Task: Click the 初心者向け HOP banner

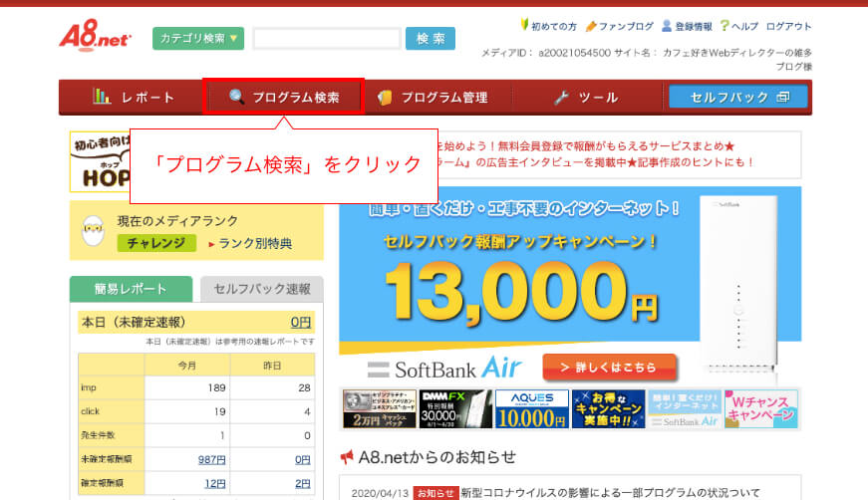Action: point(101,161)
